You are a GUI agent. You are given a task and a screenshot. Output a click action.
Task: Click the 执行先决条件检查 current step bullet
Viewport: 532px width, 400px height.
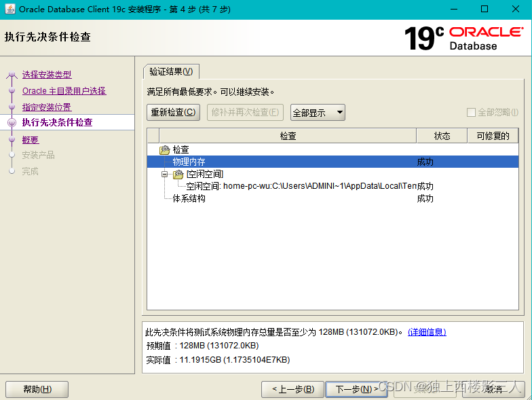[x=12, y=122]
